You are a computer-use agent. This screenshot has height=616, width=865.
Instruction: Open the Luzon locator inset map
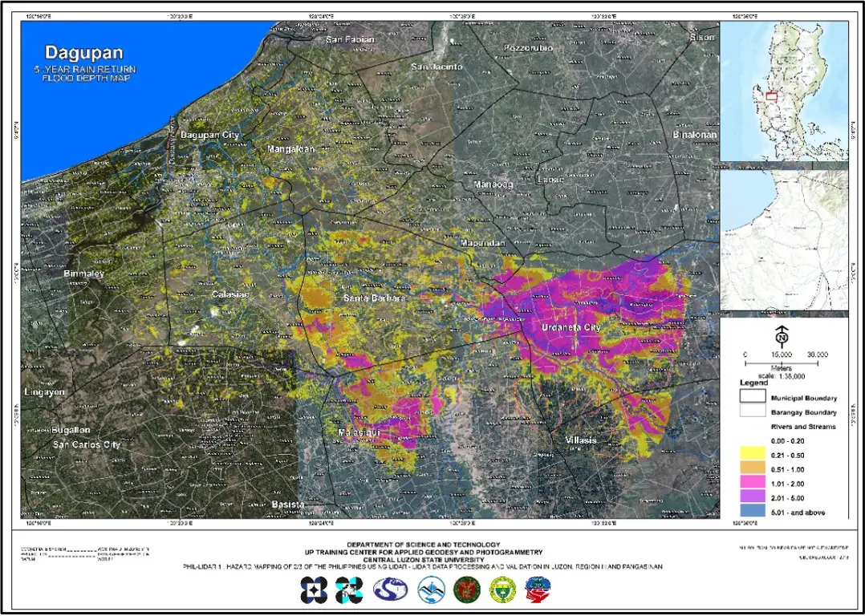tap(784, 91)
